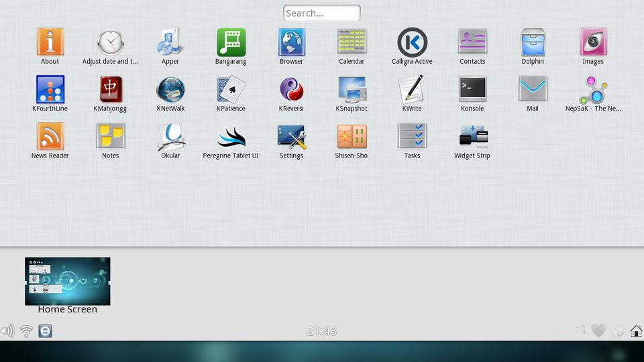Screen dimensions: 644x362
Task: Click the 21:43 clock
Action: [x=321, y=330]
